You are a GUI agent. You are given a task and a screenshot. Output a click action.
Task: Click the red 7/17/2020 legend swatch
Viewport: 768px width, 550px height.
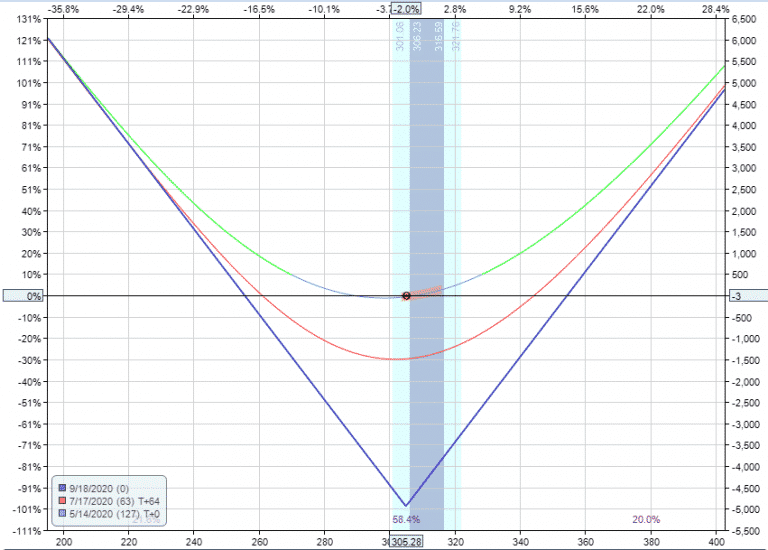coord(61,501)
